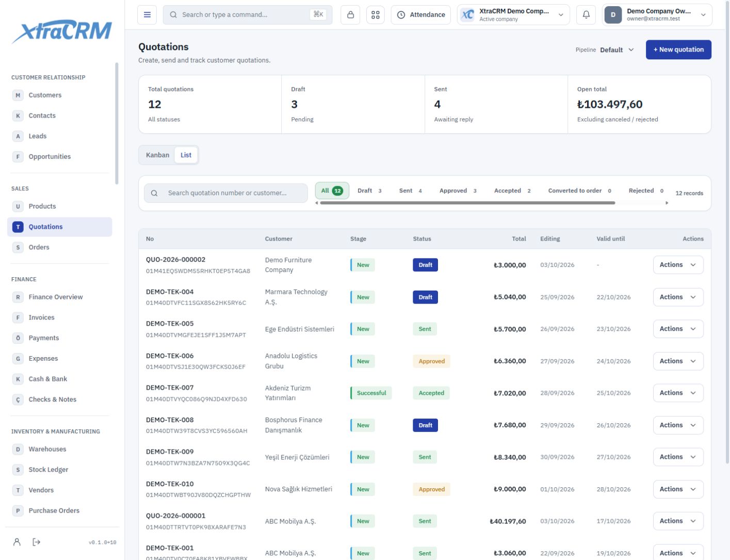The width and height of the screenshot is (730, 560).
Task: Click the user profile icon at sidebar bottom
Action: [x=17, y=542]
